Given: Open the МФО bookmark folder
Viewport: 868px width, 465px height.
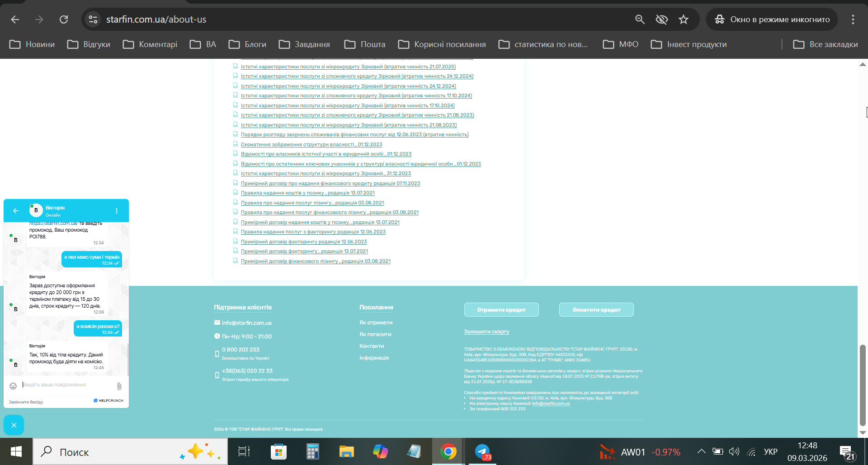Looking at the screenshot, I should point(621,44).
